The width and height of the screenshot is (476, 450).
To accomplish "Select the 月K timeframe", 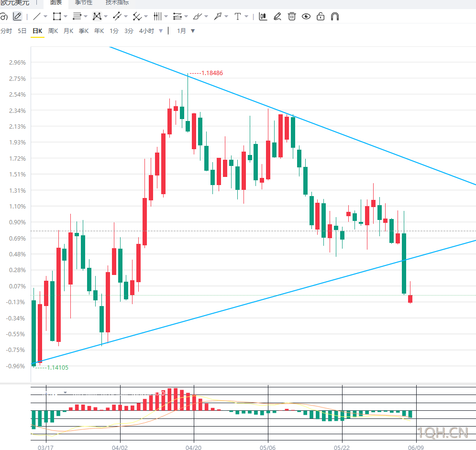I will click(x=68, y=31).
